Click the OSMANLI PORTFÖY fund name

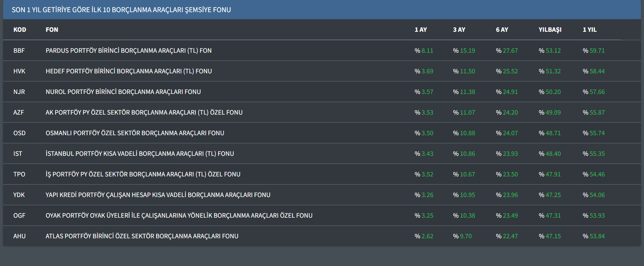point(135,133)
